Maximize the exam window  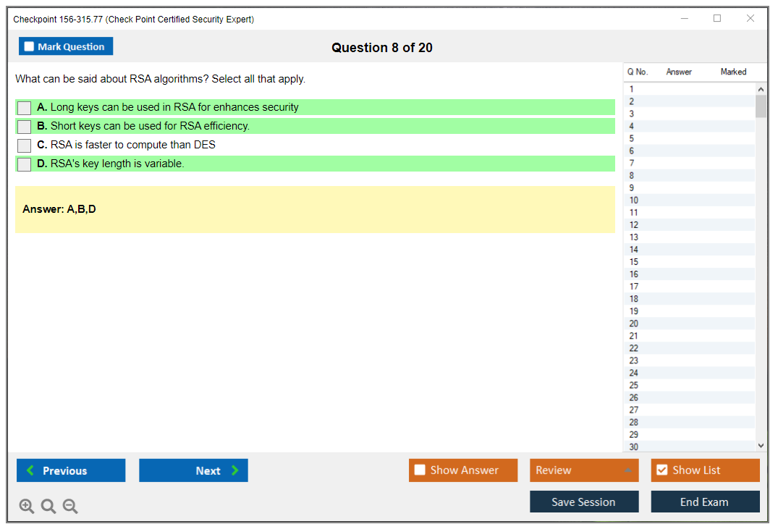point(717,19)
